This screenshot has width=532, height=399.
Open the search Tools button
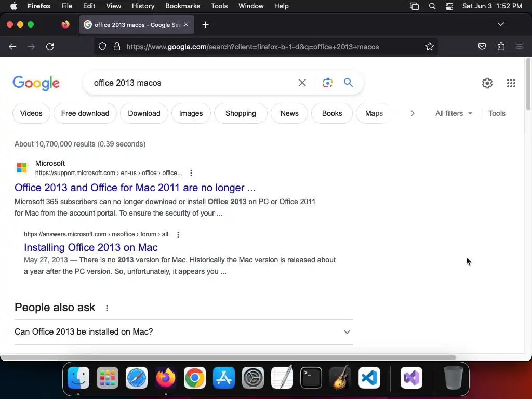point(496,113)
